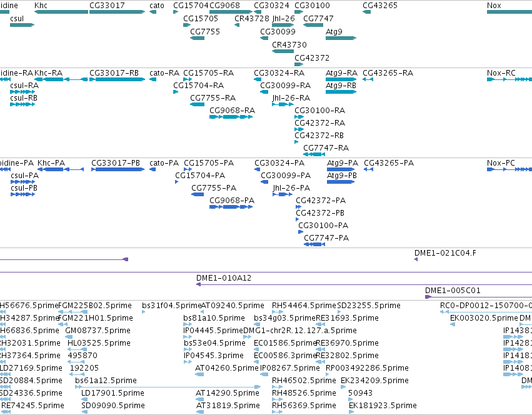This screenshot has width=532, height=415.
Task: Click EST EK003020.5prime
Action: coord(453,324)
